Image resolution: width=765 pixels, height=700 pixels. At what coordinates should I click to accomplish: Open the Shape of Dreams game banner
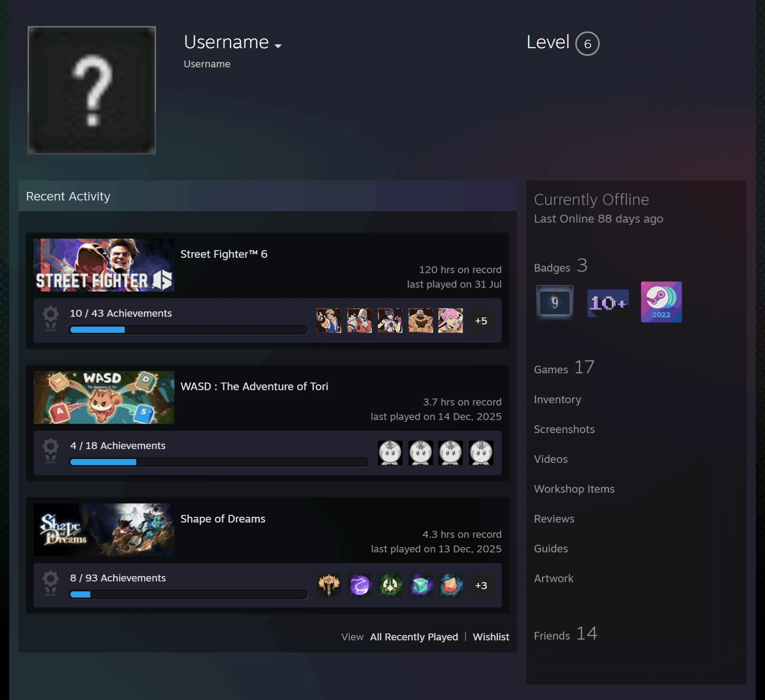[104, 529]
